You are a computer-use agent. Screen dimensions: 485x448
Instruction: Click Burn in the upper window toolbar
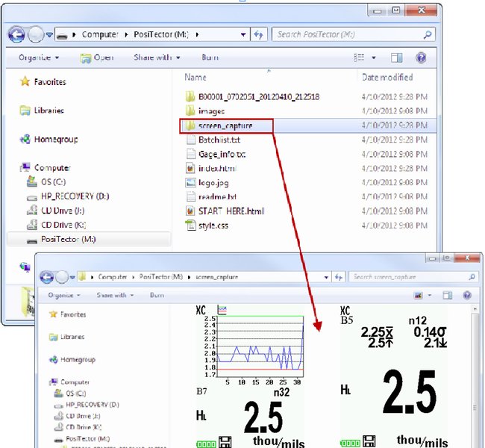[210, 57]
